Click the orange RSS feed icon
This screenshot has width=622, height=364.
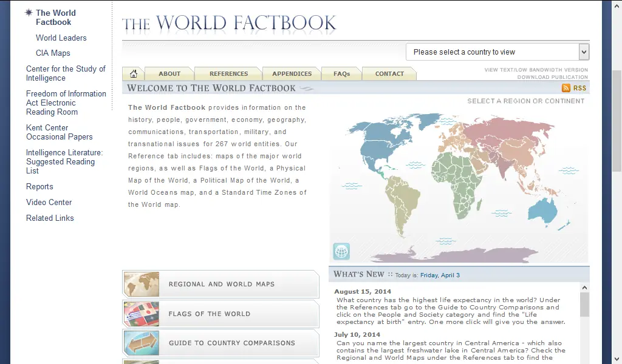pyautogui.click(x=566, y=88)
